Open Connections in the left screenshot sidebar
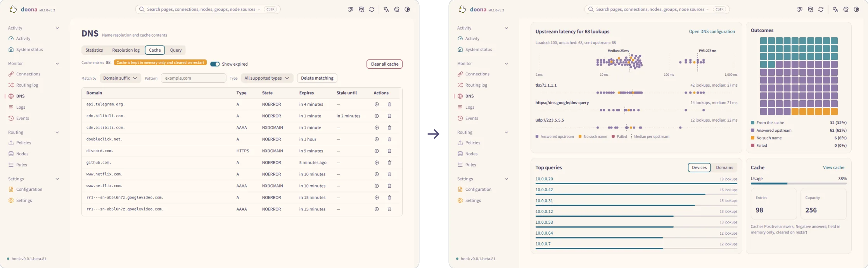 pos(28,74)
